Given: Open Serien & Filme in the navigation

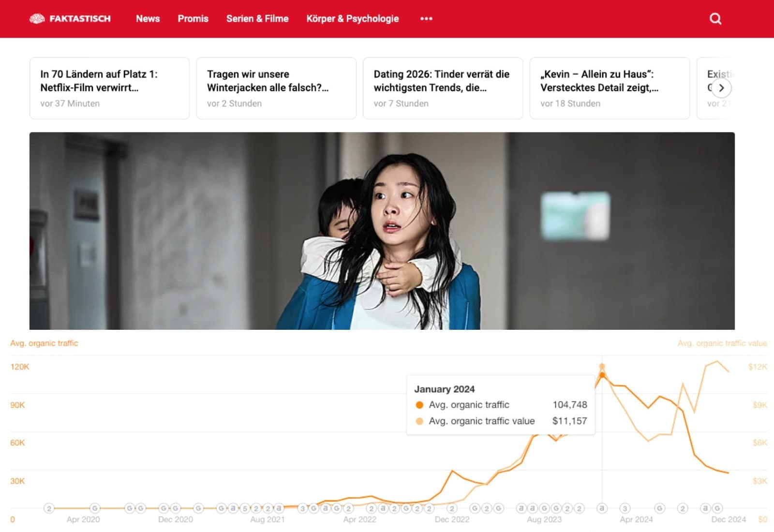Looking at the screenshot, I should pyautogui.click(x=257, y=19).
